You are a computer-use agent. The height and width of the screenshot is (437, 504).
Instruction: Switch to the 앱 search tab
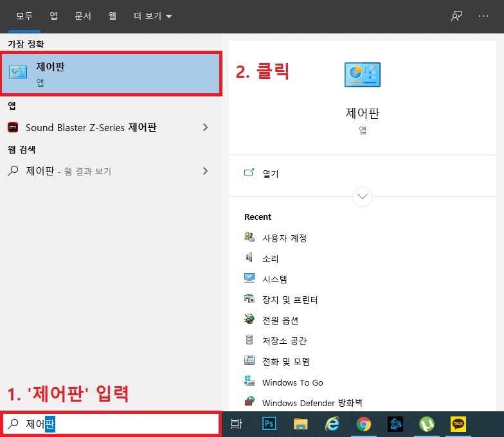[54, 15]
